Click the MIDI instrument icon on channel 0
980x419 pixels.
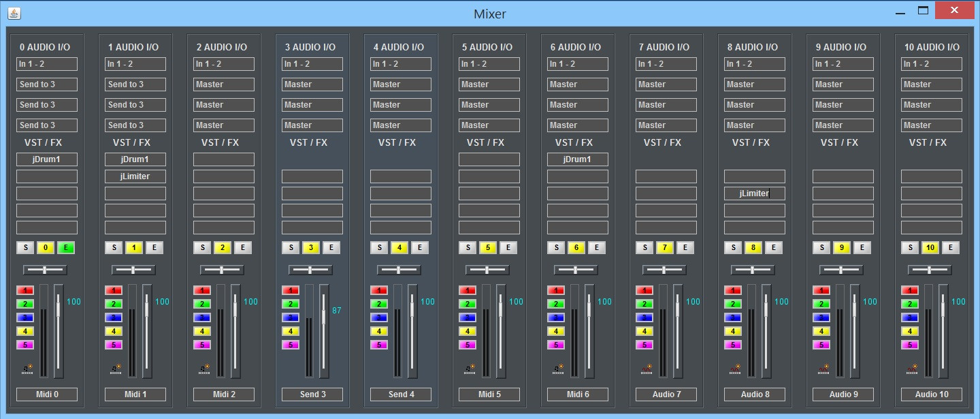(27, 369)
